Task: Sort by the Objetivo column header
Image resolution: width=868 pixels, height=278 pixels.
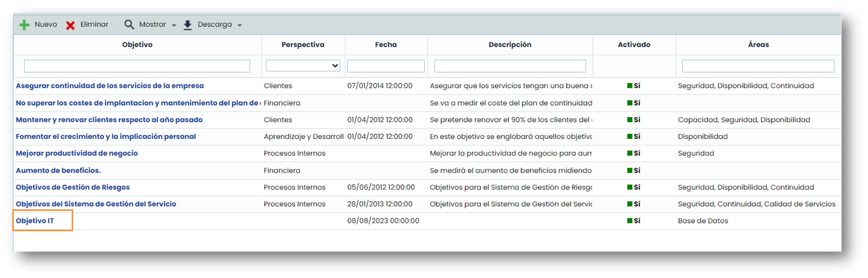Action: [x=137, y=45]
